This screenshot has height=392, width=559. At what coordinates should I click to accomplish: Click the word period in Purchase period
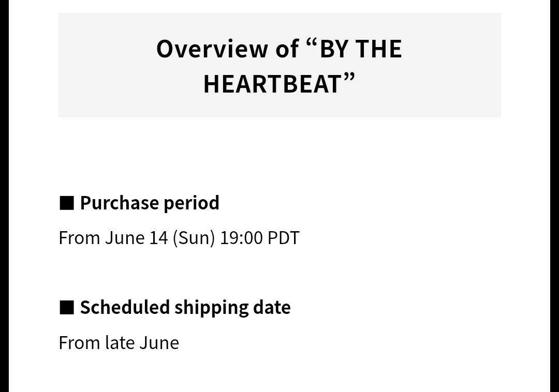point(192,204)
